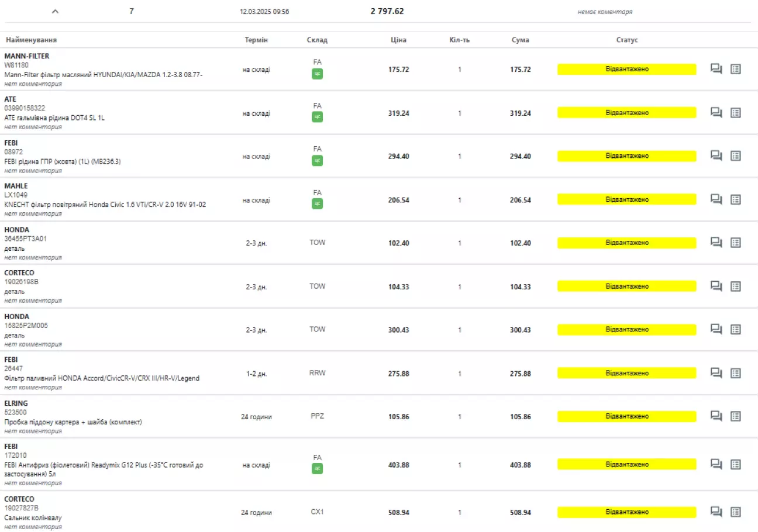This screenshot has width=758, height=532.
Task: Open comments icon for FEBI 26447 row
Action: tap(716, 373)
